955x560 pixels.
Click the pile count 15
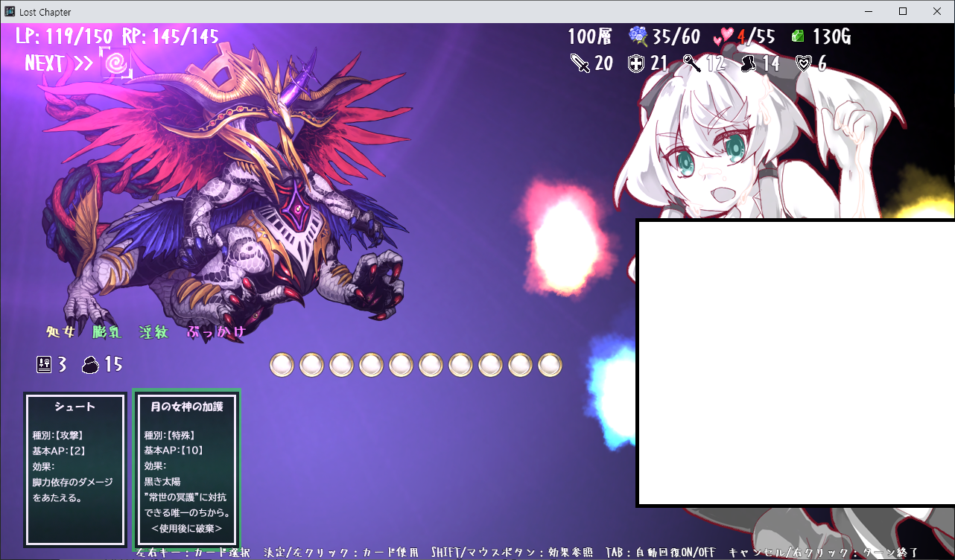[x=113, y=364]
